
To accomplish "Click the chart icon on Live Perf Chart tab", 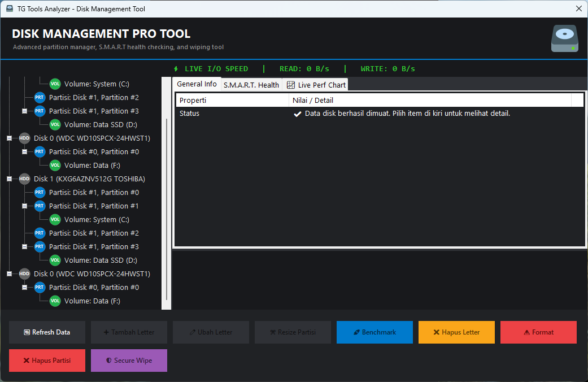I will click(x=291, y=85).
